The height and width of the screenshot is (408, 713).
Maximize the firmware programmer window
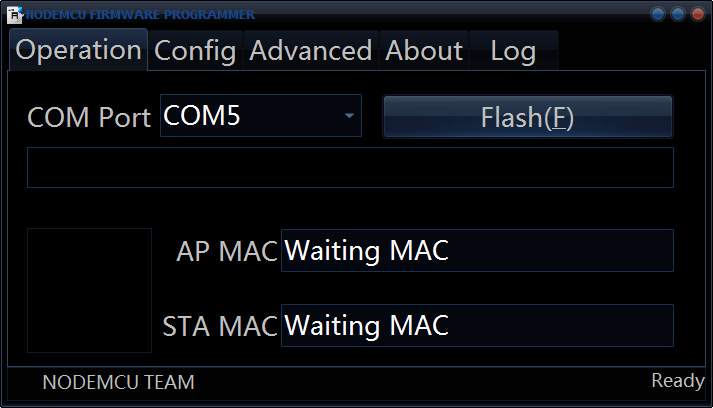(678, 14)
